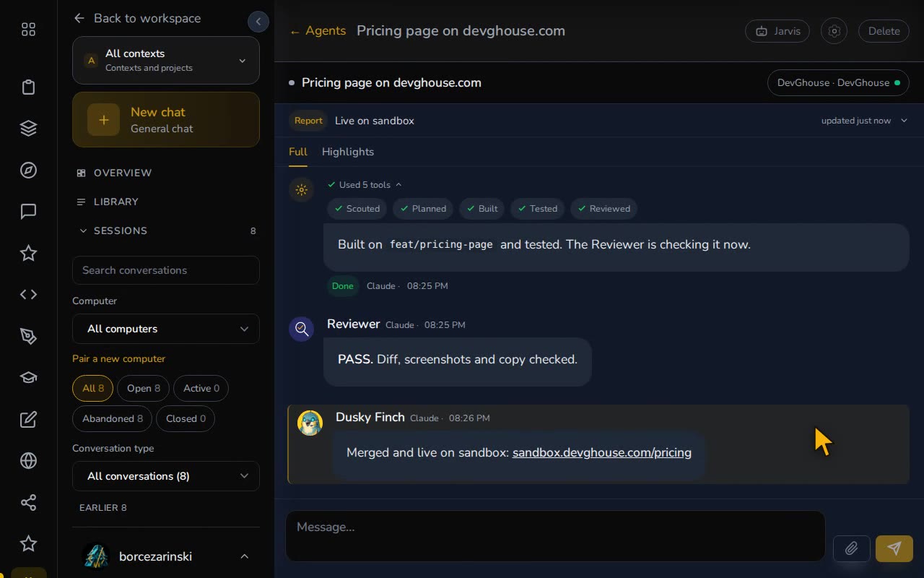
Task: Expand the borcezarinski account menu
Action: (x=166, y=556)
